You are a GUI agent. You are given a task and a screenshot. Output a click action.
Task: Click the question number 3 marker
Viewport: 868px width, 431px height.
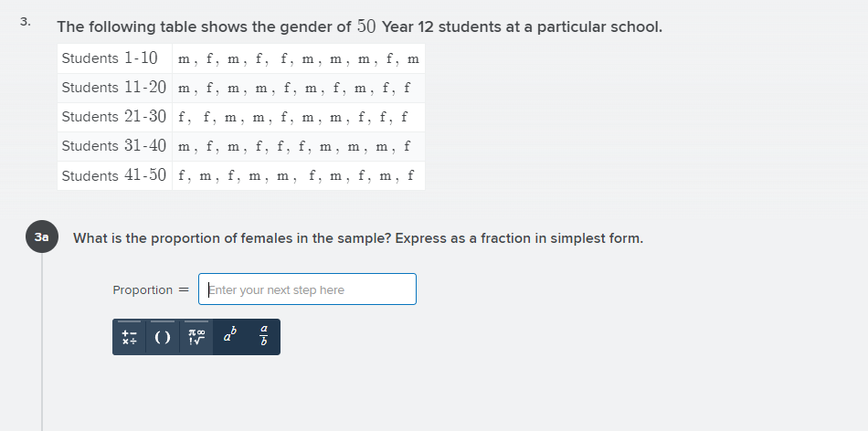26,22
